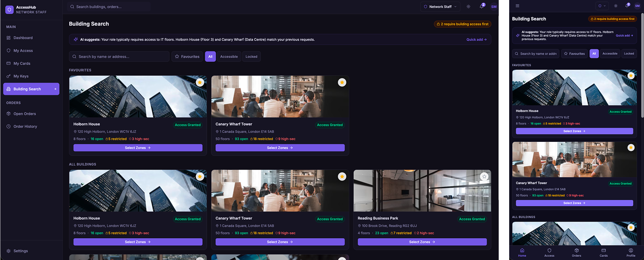Unfavourite Canary Wharf Tower star in desktop Favourites
Screen dimensions: 644x260
click(x=342, y=83)
